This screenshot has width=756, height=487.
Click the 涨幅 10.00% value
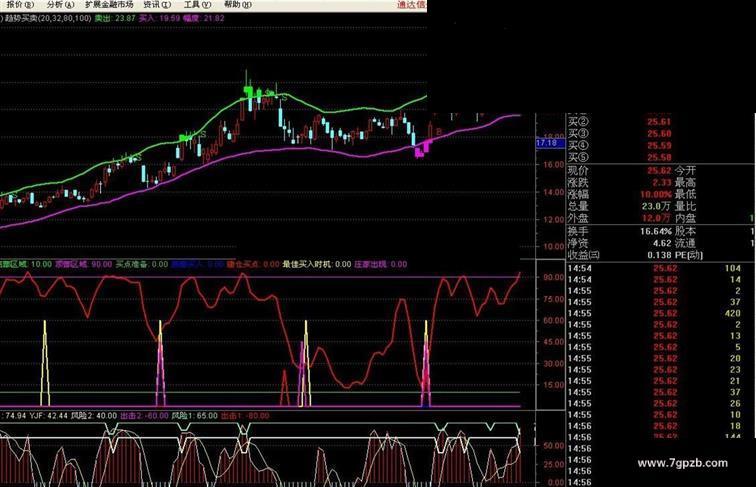tap(656, 194)
